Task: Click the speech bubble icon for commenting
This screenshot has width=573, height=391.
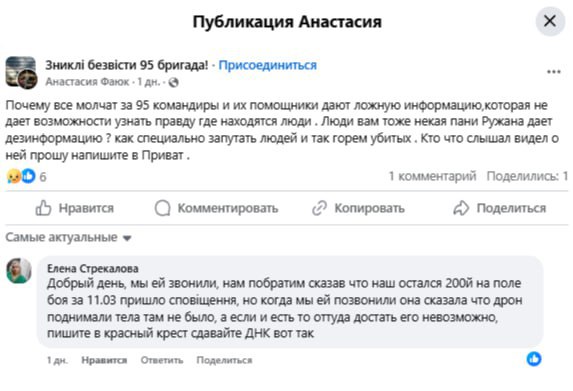Action: (163, 208)
